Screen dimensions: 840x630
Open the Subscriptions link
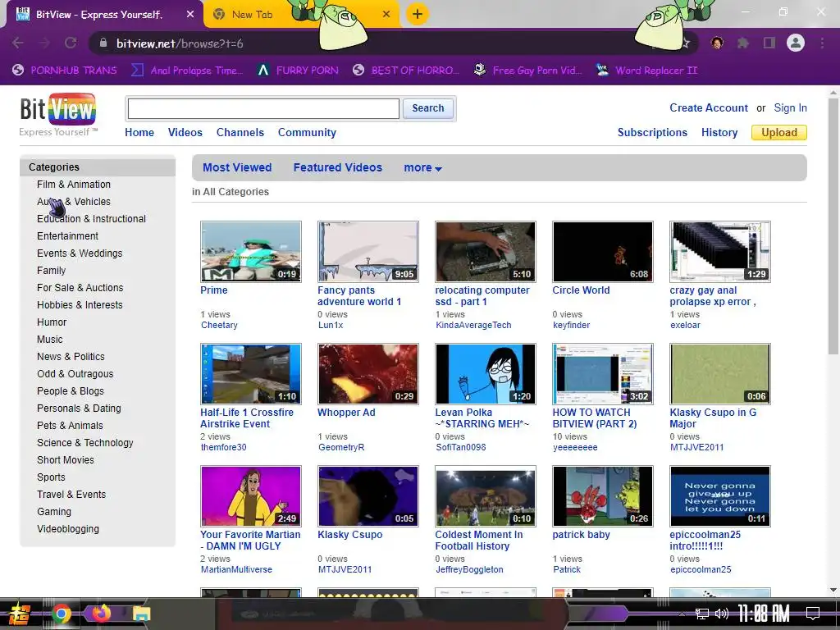(x=652, y=132)
